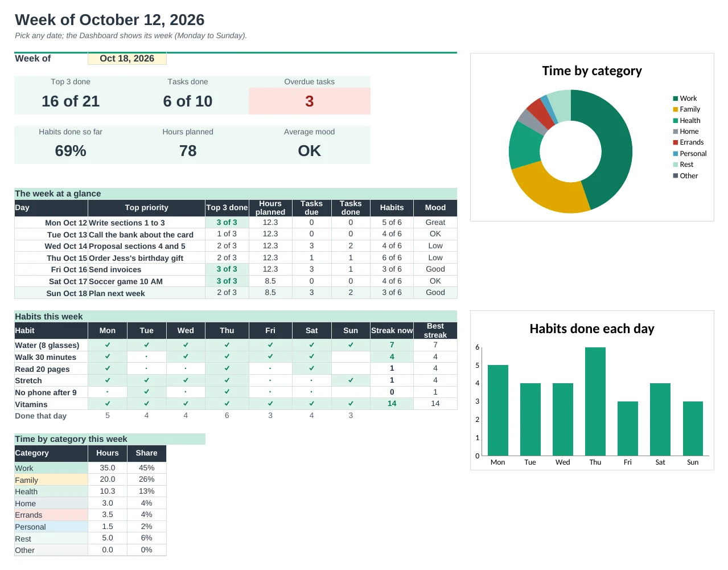The image size is (728, 570).
Task: Click the Errands legend color swatch
Action: pos(676,142)
